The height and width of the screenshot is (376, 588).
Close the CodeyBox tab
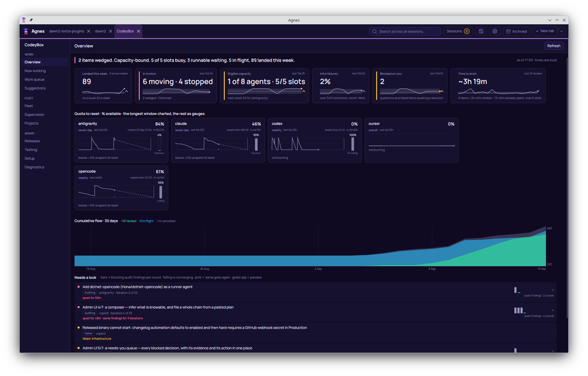(x=139, y=31)
